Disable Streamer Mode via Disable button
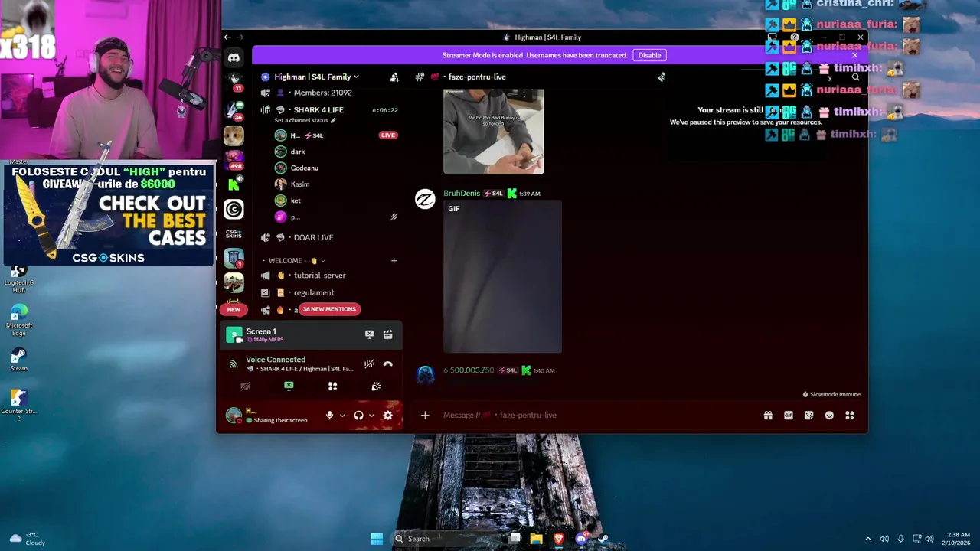This screenshot has height=551, width=980. [x=649, y=55]
